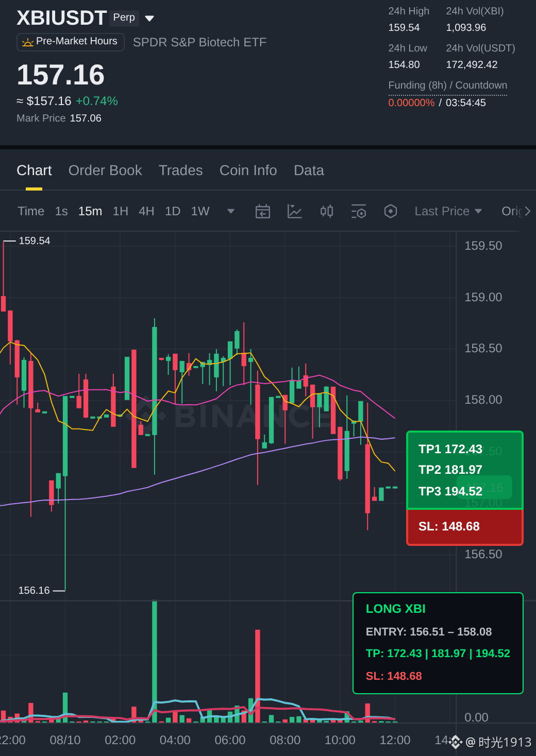Screen dimensions: 536x756
Task: Tap the 157.16 last price figure
Action: point(61,75)
